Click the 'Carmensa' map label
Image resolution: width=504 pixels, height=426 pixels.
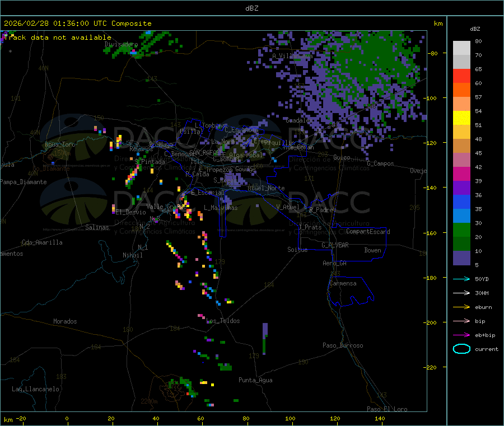pos(343,283)
